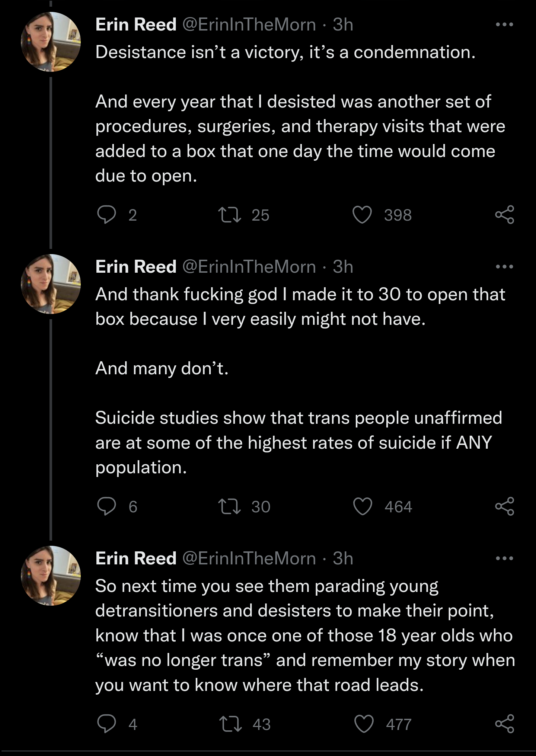This screenshot has height=756, width=536.
Task: Click @ErinInTheMorn handle on the second tweet
Action: tap(249, 267)
